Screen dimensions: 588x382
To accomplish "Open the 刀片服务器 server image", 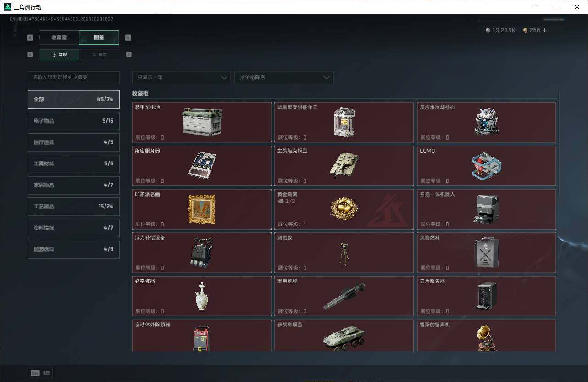I will (x=487, y=296).
